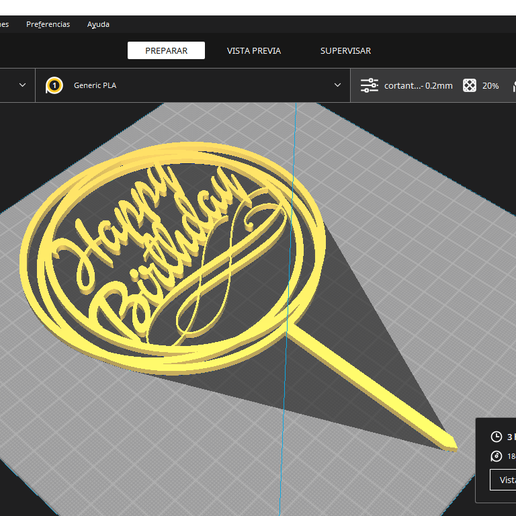516x516 pixels.
Task: Expand the printer selector chevron
Action: click(x=22, y=85)
